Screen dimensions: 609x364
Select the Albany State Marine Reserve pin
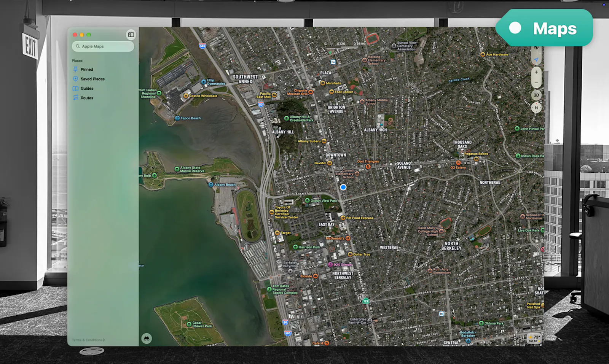pyautogui.click(x=177, y=169)
